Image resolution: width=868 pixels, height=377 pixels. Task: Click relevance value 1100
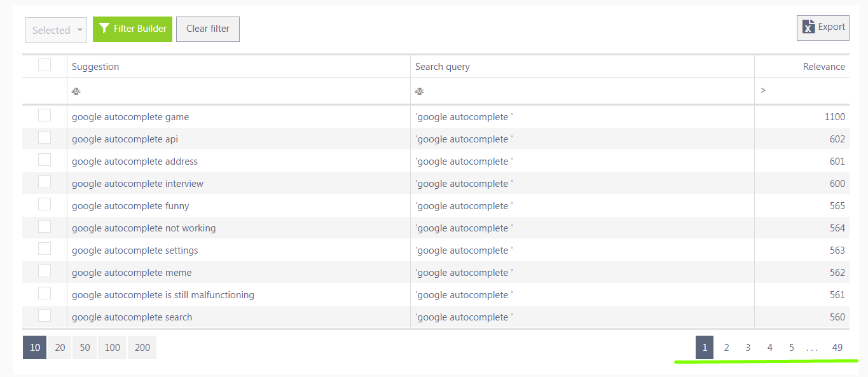coord(835,117)
